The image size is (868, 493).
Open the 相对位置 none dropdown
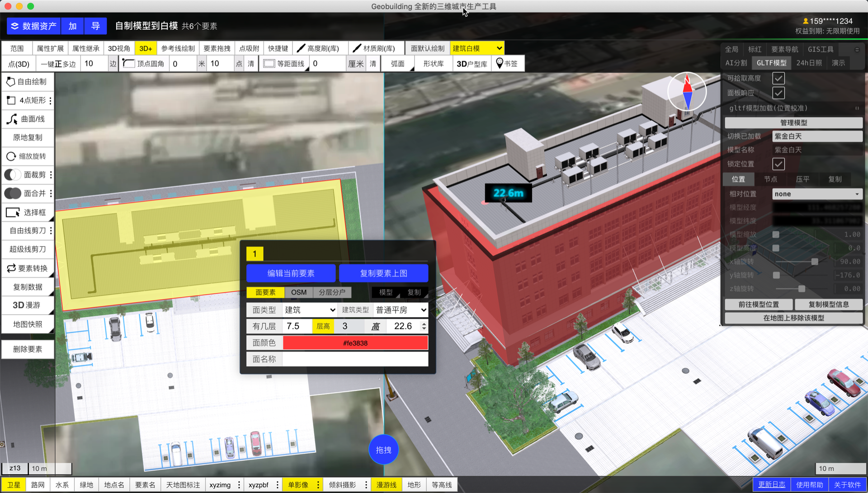(816, 194)
